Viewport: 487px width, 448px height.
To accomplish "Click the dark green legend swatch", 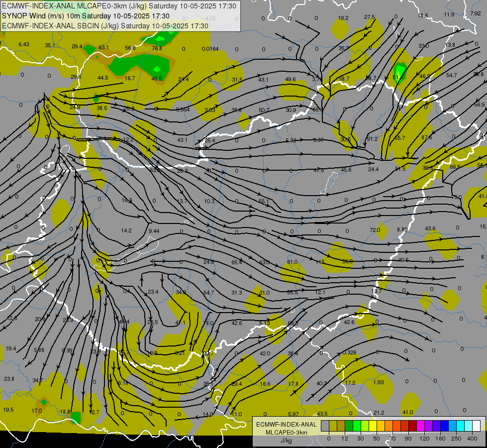I will click(x=349, y=426).
